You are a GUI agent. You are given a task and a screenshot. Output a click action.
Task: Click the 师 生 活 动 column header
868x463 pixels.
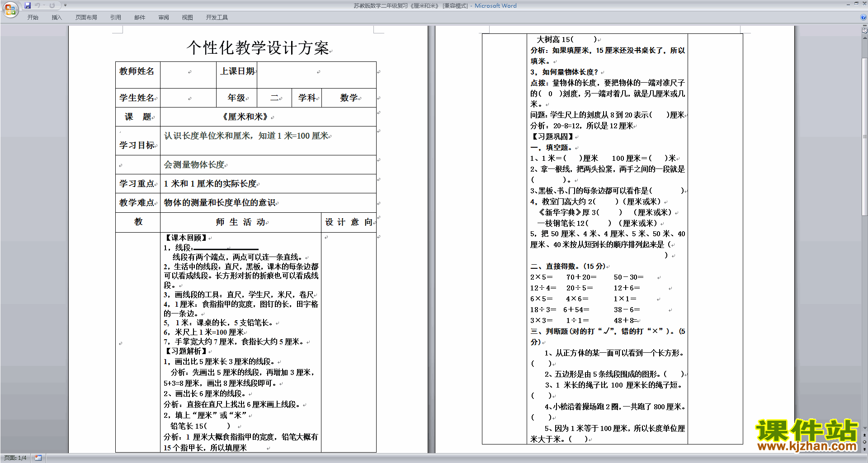241,222
